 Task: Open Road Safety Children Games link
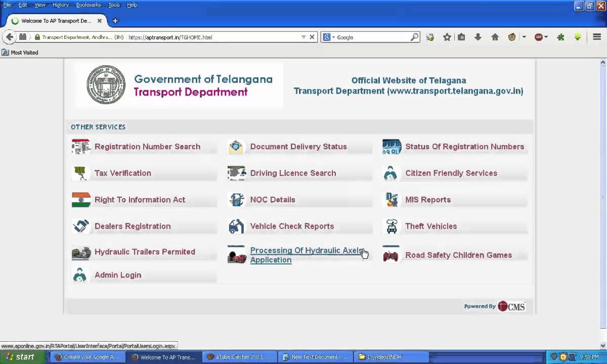(x=458, y=255)
